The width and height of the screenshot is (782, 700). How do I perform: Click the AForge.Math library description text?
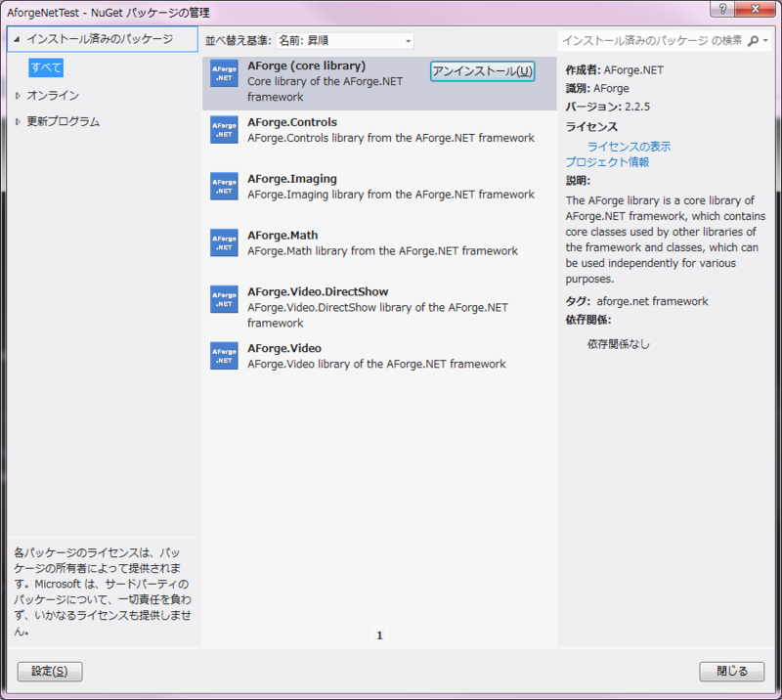[382, 251]
